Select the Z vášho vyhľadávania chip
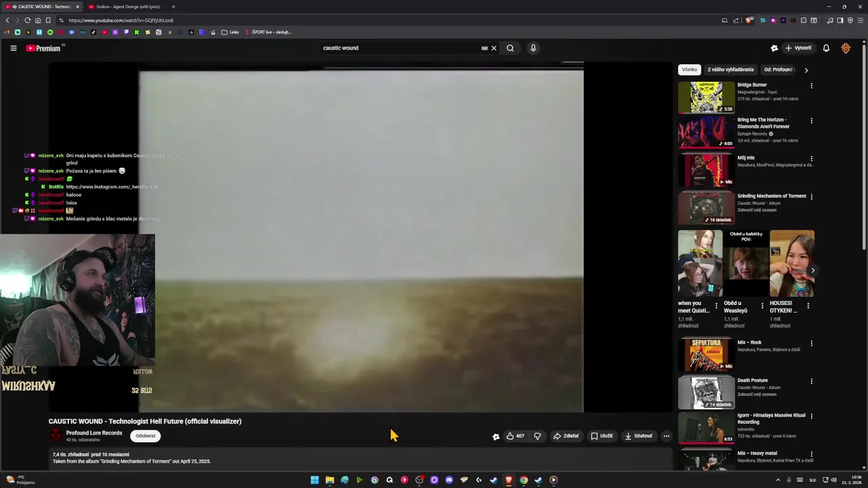The image size is (868, 488). tap(730, 69)
